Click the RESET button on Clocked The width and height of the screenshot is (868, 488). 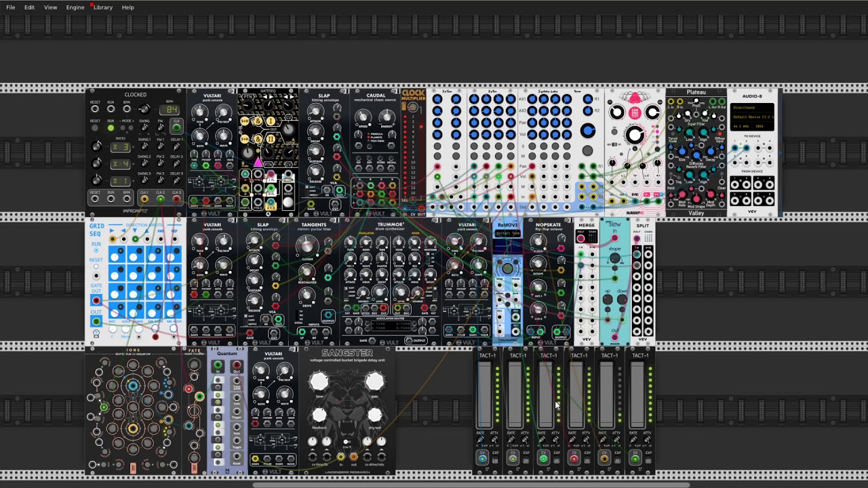point(95,128)
